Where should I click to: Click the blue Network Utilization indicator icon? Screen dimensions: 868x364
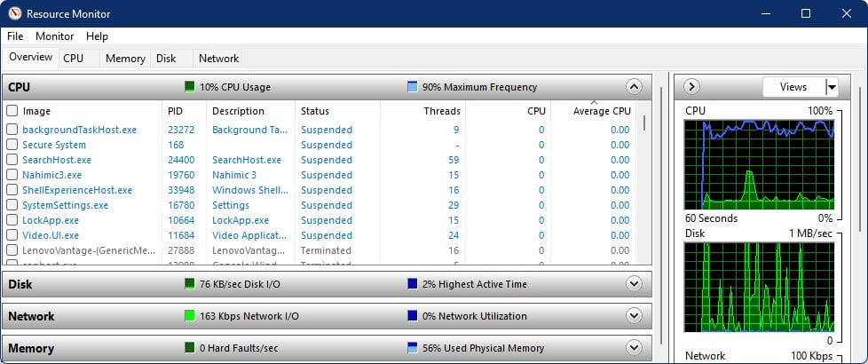pos(412,316)
